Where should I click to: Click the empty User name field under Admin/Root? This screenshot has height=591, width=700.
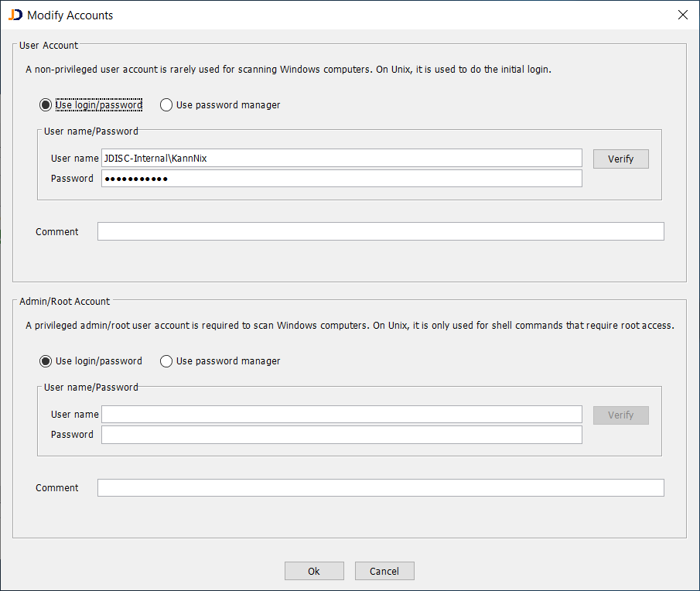pos(341,414)
